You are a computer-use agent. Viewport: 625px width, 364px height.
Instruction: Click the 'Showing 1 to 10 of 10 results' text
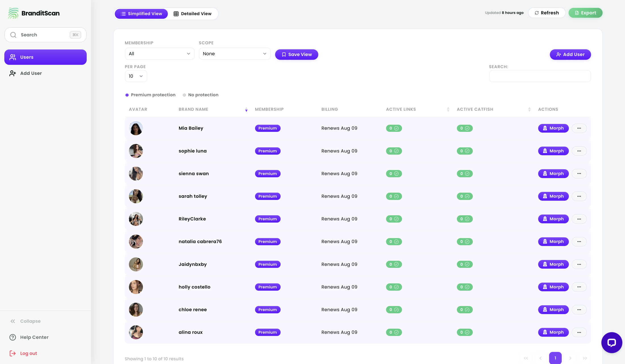(154, 359)
